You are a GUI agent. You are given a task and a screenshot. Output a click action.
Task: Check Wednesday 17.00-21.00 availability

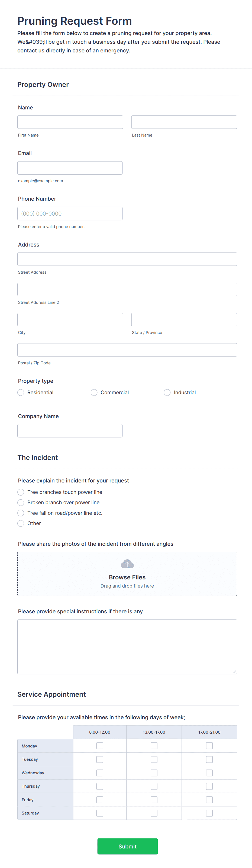(x=209, y=773)
